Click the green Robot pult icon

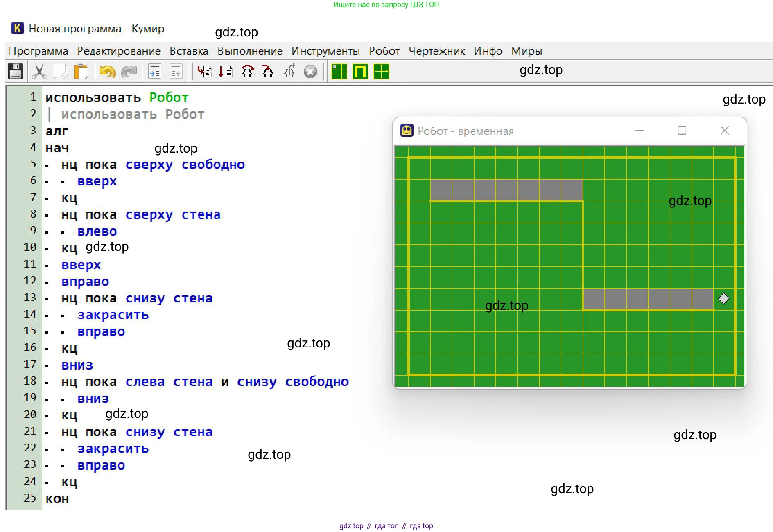coord(360,72)
